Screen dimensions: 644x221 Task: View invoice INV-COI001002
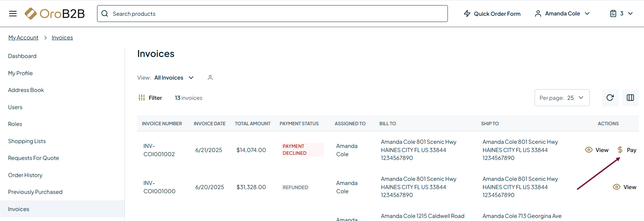click(597, 150)
